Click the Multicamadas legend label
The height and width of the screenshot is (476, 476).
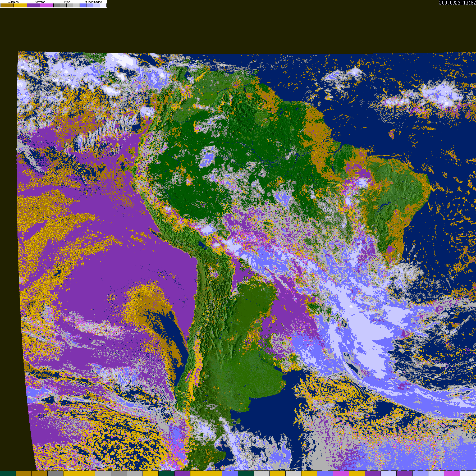click(93, 2)
